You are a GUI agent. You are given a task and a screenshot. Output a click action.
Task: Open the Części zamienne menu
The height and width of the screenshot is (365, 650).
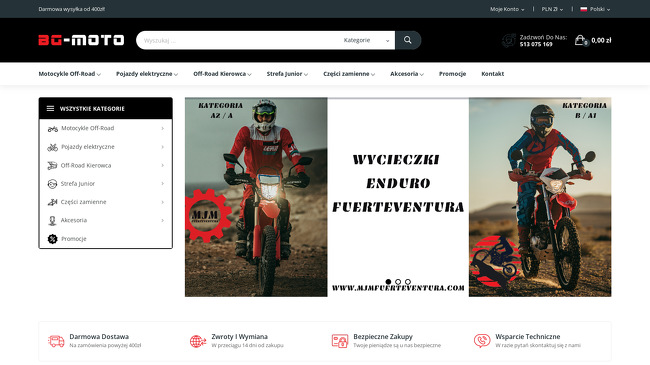click(x=349, y=74)
